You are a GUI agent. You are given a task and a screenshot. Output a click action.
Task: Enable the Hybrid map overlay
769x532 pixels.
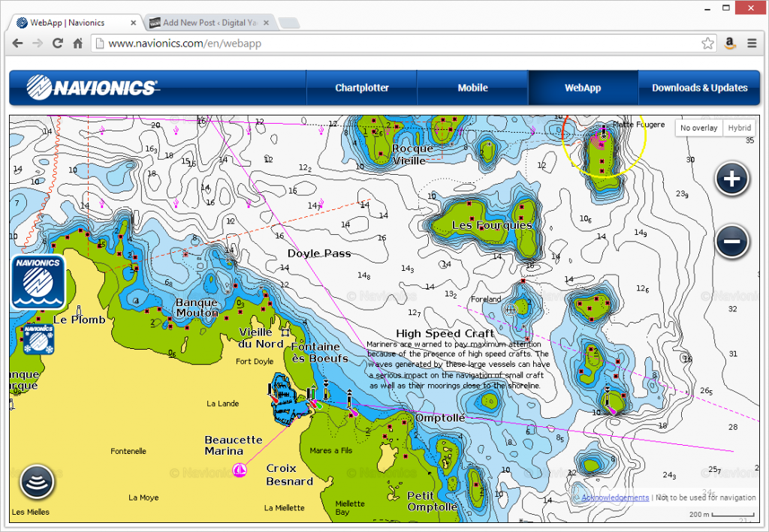tap(739, 128)
